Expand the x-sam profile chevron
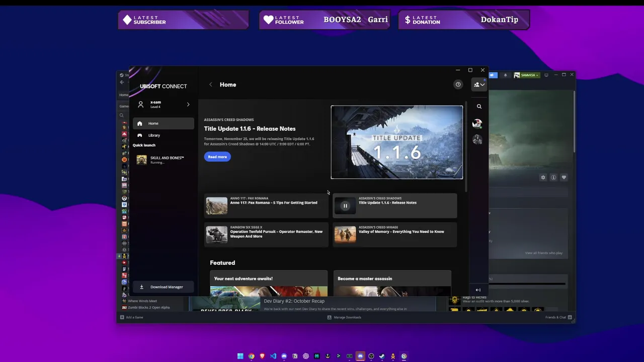Viewport: 644px width, 362px height. click(188, 105)
